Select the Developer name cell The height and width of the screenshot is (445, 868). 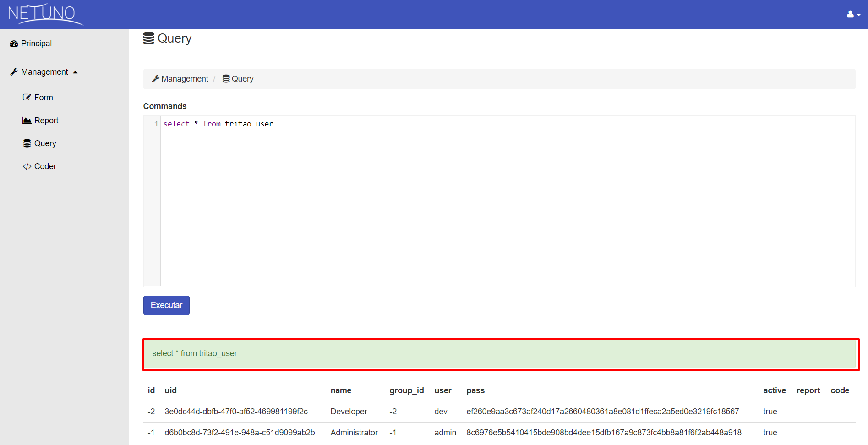tap(349, 412)
